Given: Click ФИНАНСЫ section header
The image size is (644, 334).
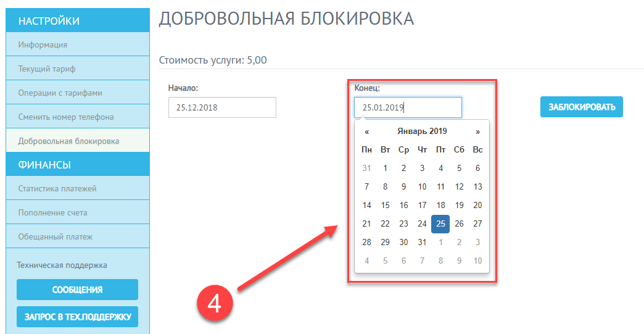Looking at the screenshot, I should tap(78, 164).
